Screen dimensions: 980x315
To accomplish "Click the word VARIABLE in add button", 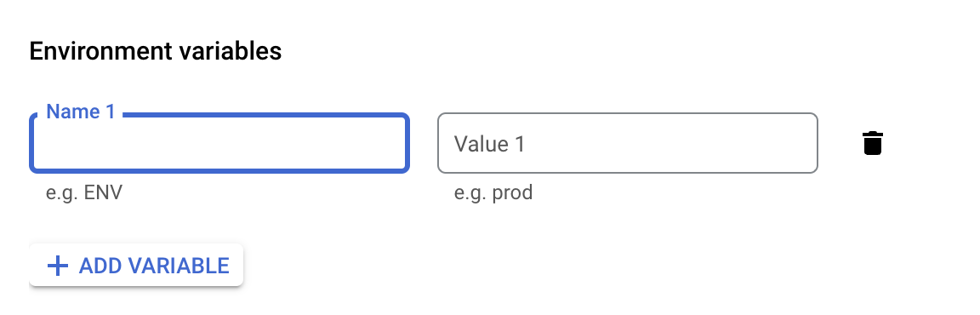I will [x=179, y=266].
